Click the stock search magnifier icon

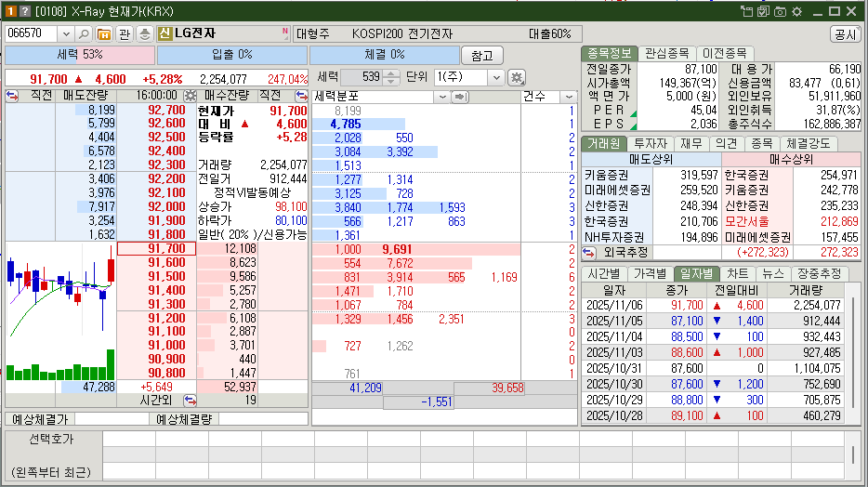pos(84,33)
